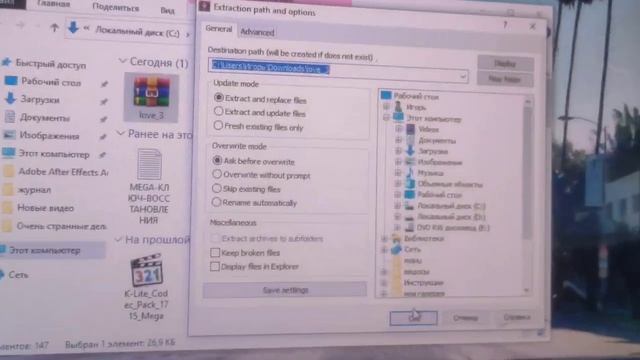Click the destination path input field
640x360 pixels.
(338, 71)
